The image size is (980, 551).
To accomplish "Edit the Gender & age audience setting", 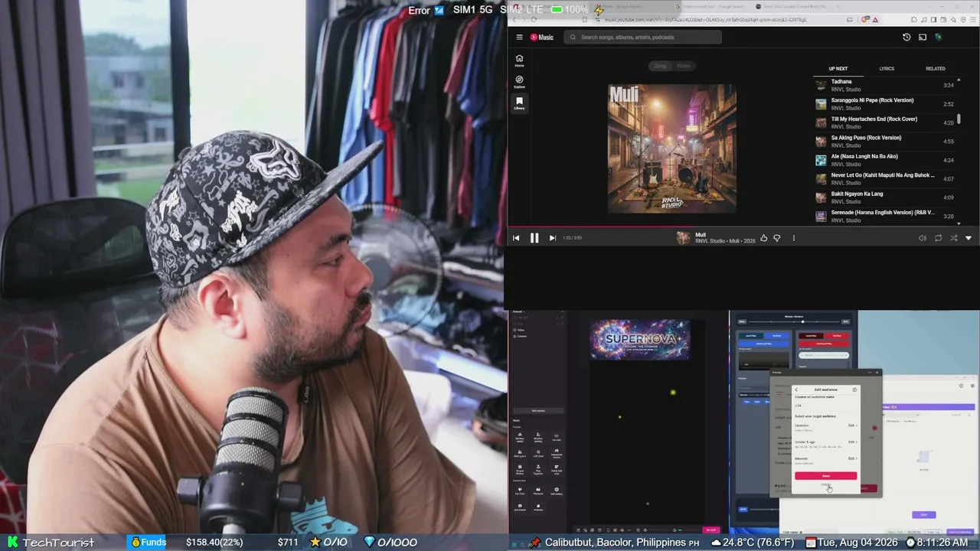I will (x=851, y=442).
